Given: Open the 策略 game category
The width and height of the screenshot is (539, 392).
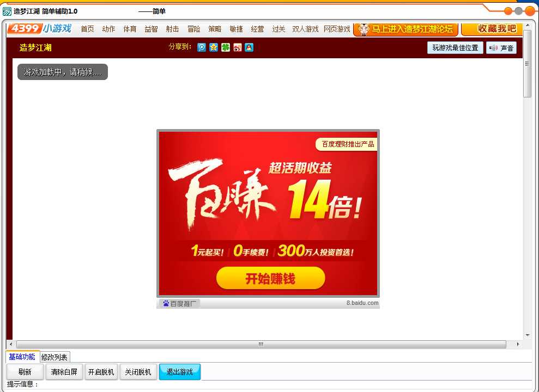Looking at the screenshot, I should [x=215, y=29].
